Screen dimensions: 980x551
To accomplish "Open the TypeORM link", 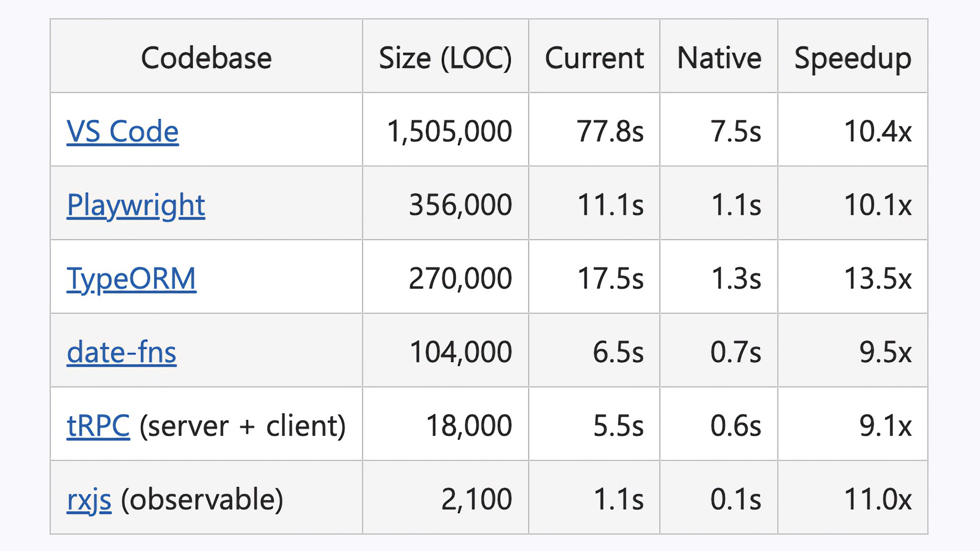I will click(x=131, y=279).
